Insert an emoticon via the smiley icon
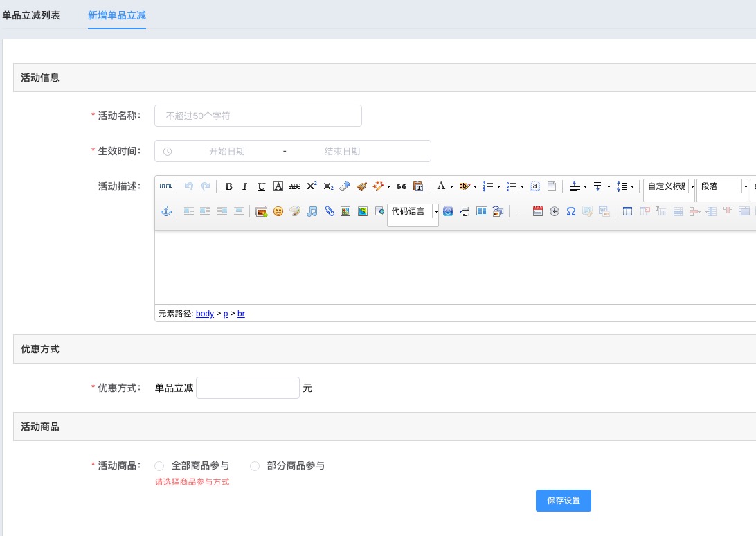Image resolution: width=756 pixels, height=536 pixels. 278,211
